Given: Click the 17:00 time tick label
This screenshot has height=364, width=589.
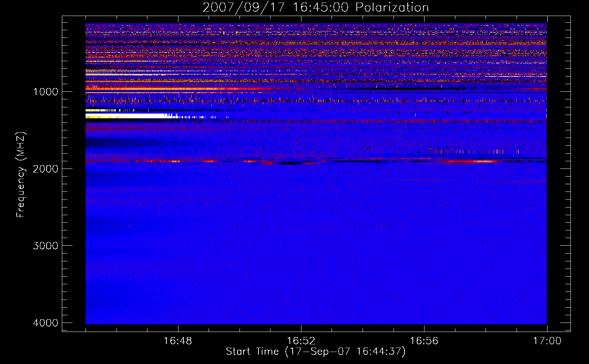Looking at the screenshot, I should tap(547, 341).
